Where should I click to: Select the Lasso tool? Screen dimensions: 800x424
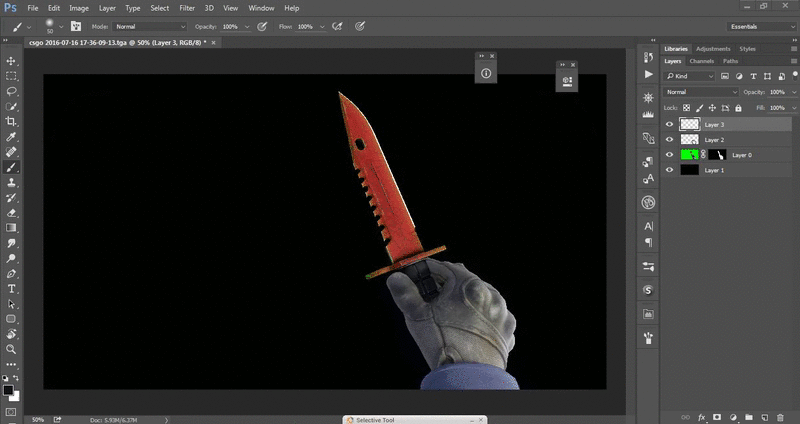tap(11, 91)
